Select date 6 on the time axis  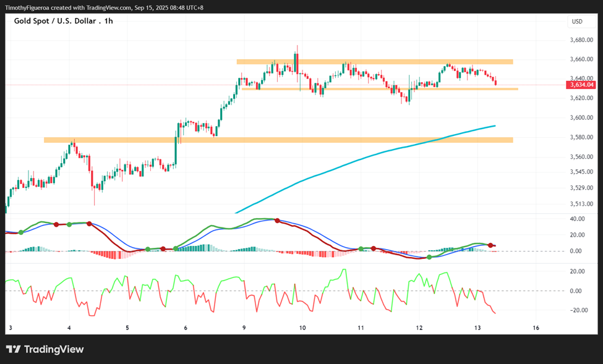coord(186,328)
